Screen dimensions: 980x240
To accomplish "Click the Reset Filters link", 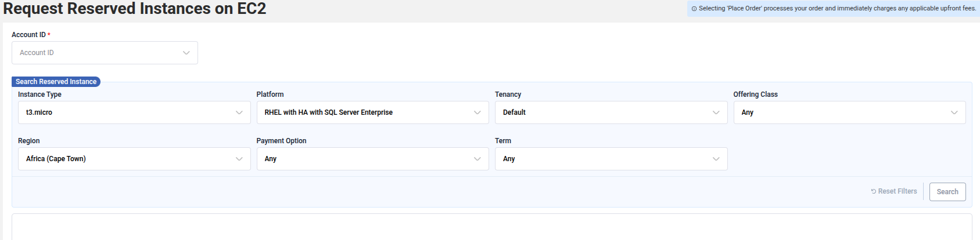I will tap(898, 191).
